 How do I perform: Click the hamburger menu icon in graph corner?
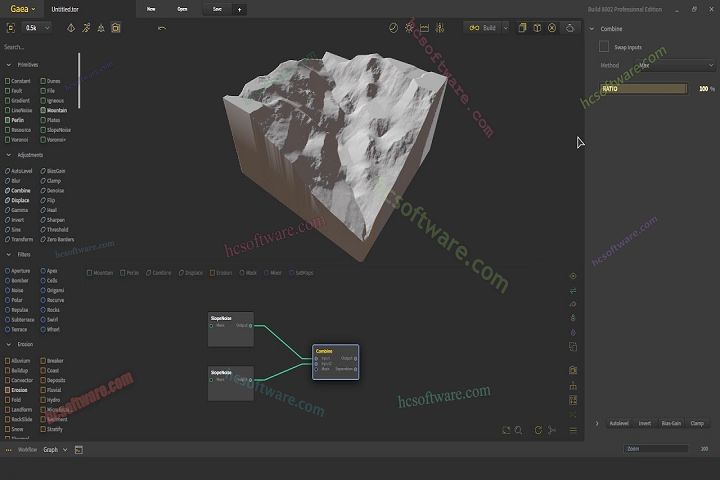573,430
